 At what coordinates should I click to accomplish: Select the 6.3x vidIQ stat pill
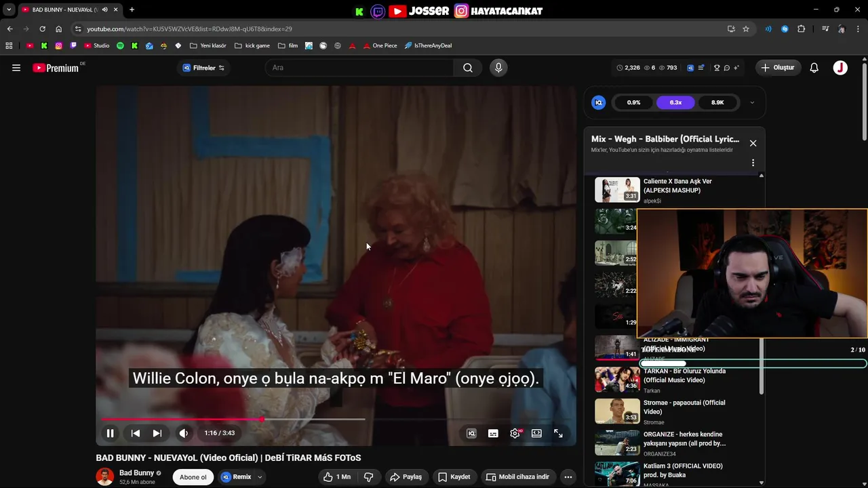pos(675,102)
